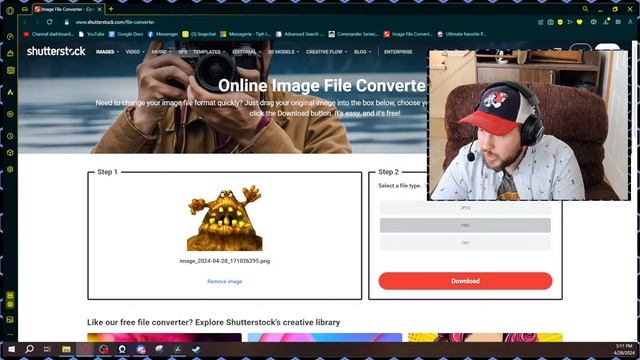Select the JPG file type option
The width and height of the screenshot is (640, 360).
coord(465,208)
